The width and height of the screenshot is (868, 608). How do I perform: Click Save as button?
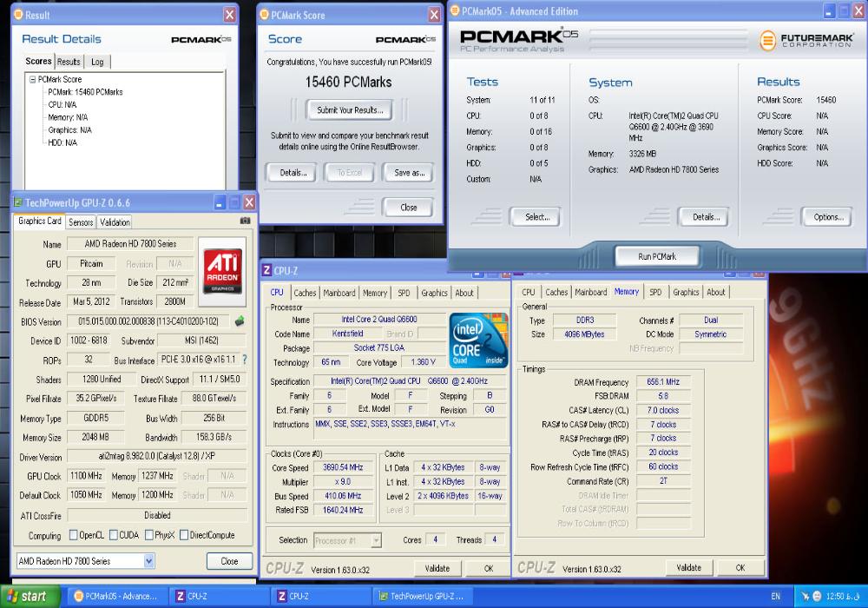click(x=409, y=173)
